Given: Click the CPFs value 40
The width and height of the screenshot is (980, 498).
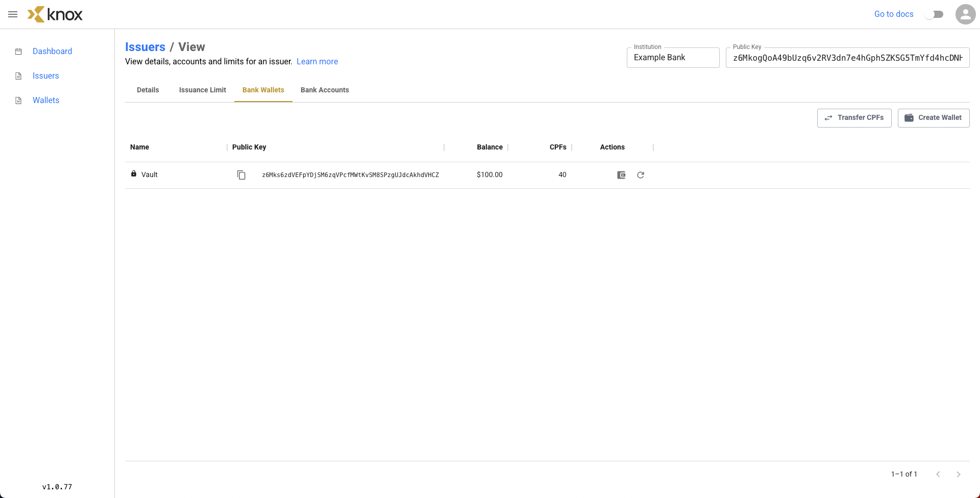Looking at the screenshot, I should pos(562,175).
